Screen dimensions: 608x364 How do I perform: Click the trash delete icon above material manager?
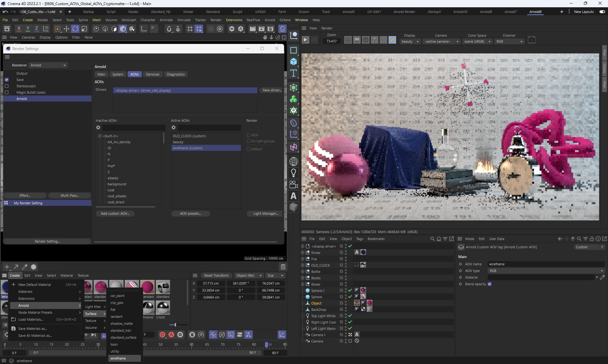283,267
